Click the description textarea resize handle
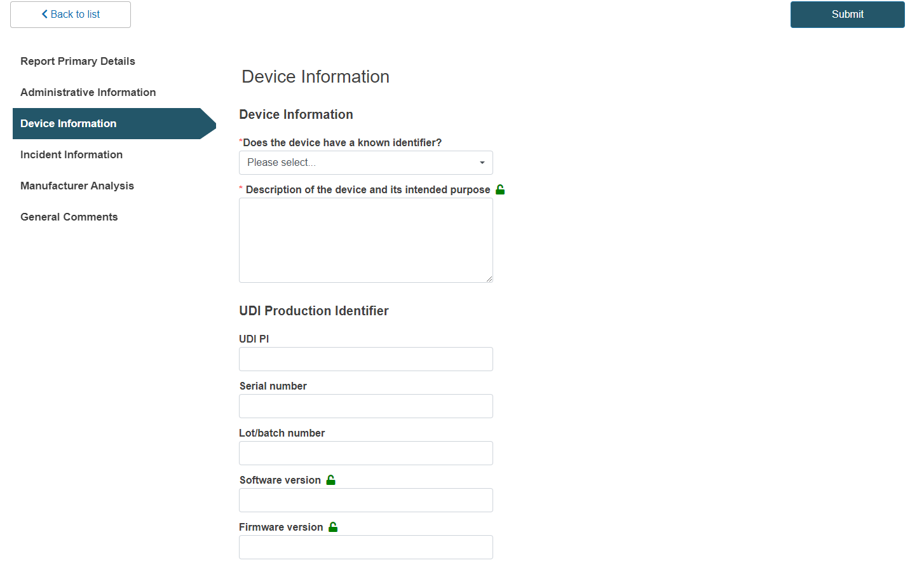 [489, 278]
